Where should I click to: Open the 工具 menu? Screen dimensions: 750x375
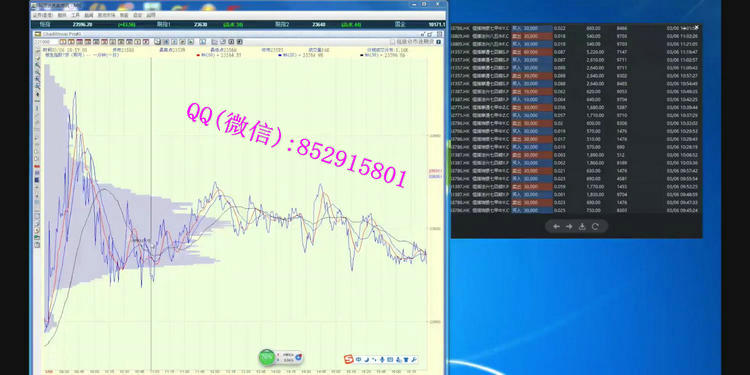click(x=76, y=15)
